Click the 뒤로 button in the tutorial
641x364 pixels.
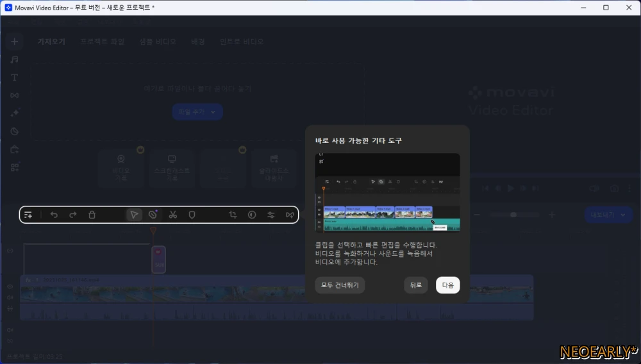[x=416, y=285]
